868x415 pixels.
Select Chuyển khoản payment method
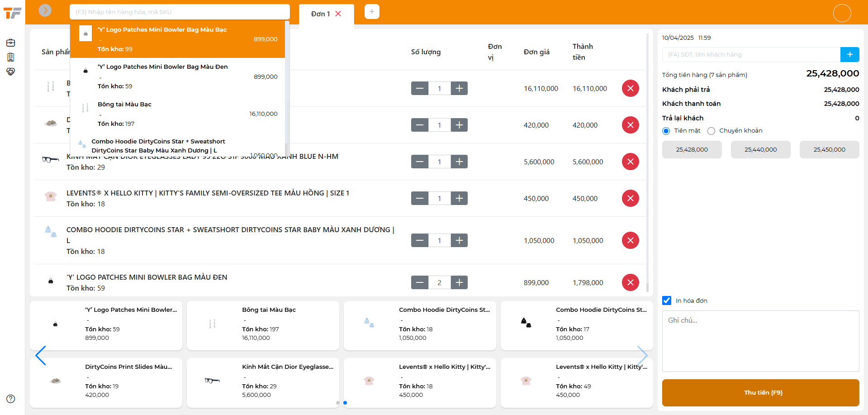tap(711, 131)
